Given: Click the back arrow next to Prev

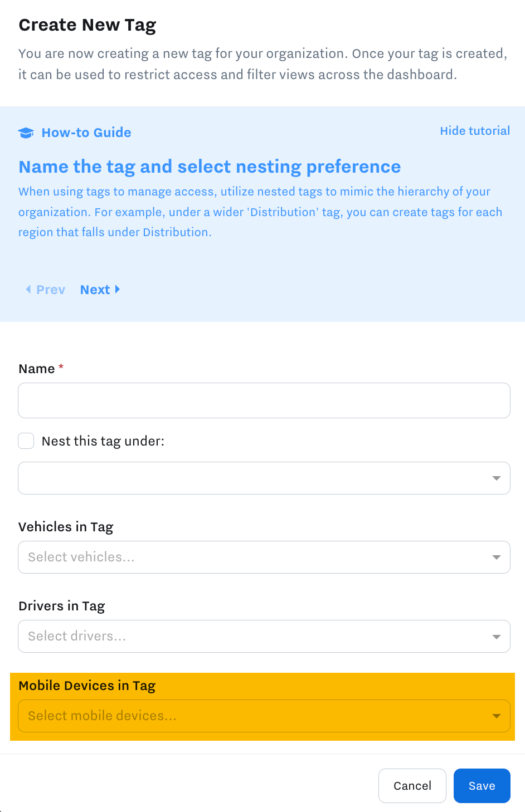Looking at the screenshot, I should (x=28, y=289).
